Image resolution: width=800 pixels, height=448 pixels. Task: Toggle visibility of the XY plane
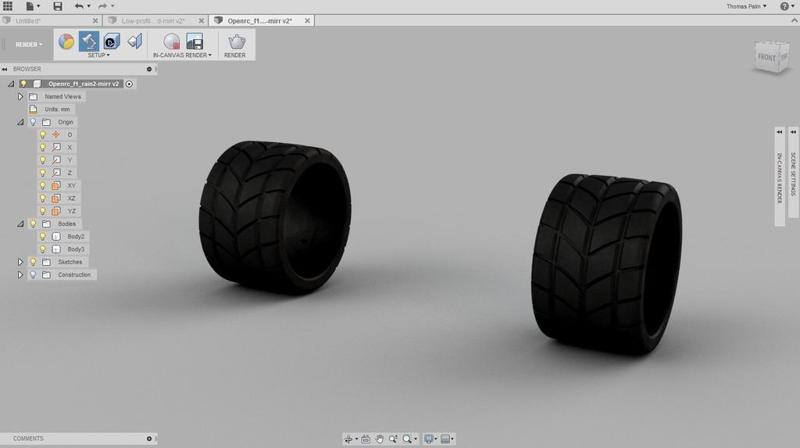(x=43, y=186)
